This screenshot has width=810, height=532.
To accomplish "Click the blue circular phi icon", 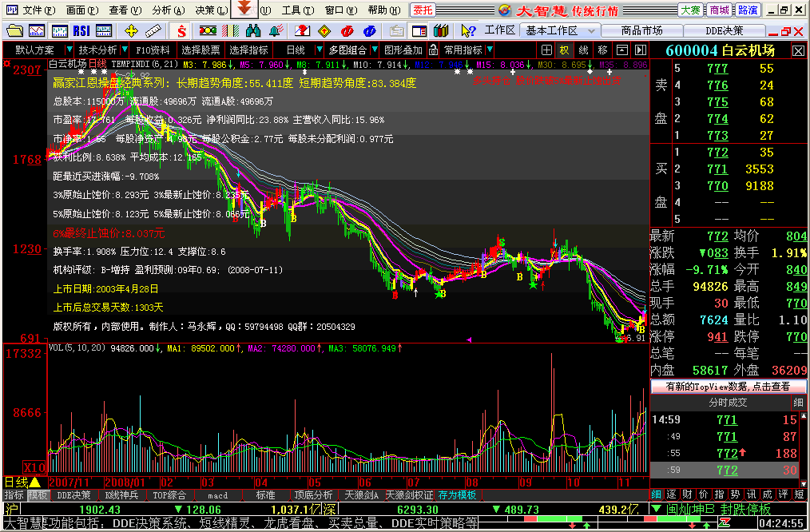I will pos(369,30).
